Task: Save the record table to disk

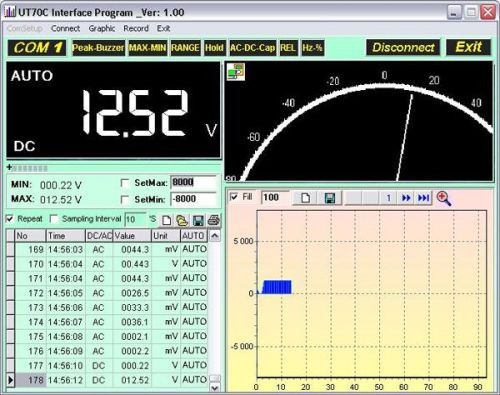Action: 198,220
